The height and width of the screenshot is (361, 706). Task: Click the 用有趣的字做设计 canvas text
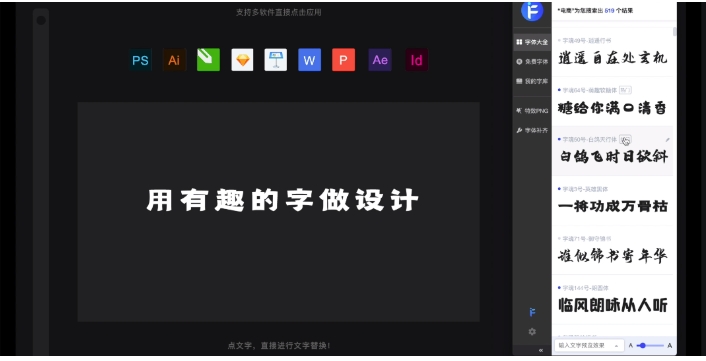pyautogui.click(x=282, y=200)
